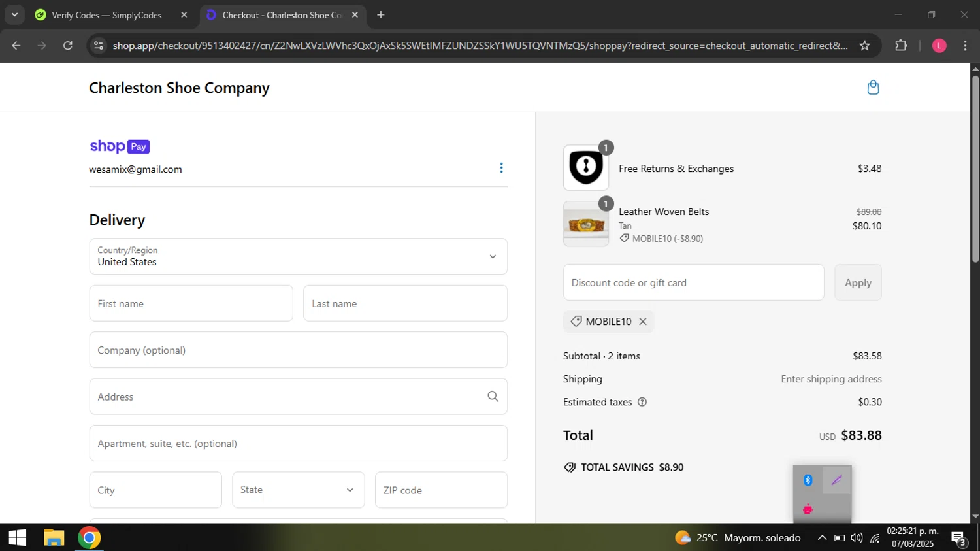Click the Discount code or gift card field
Image resolution: width=980 pixels, height=551 pixels.
click(693, 282)
